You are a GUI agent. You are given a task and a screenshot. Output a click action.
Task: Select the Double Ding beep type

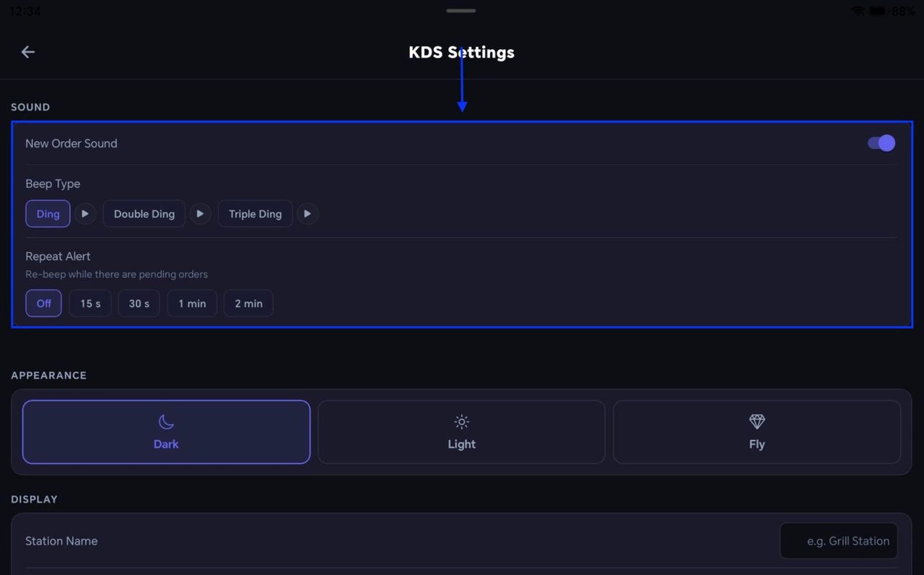(144, 214)
